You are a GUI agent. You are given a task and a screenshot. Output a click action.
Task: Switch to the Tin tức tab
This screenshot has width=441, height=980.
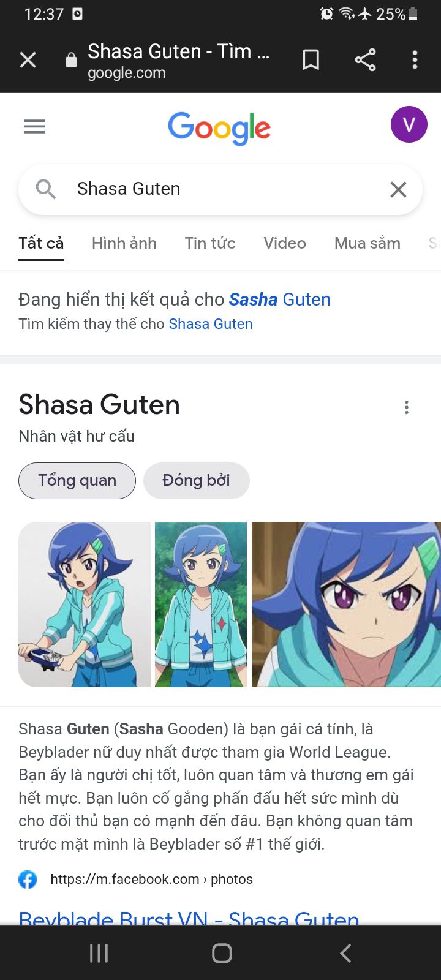pos(210,243)
